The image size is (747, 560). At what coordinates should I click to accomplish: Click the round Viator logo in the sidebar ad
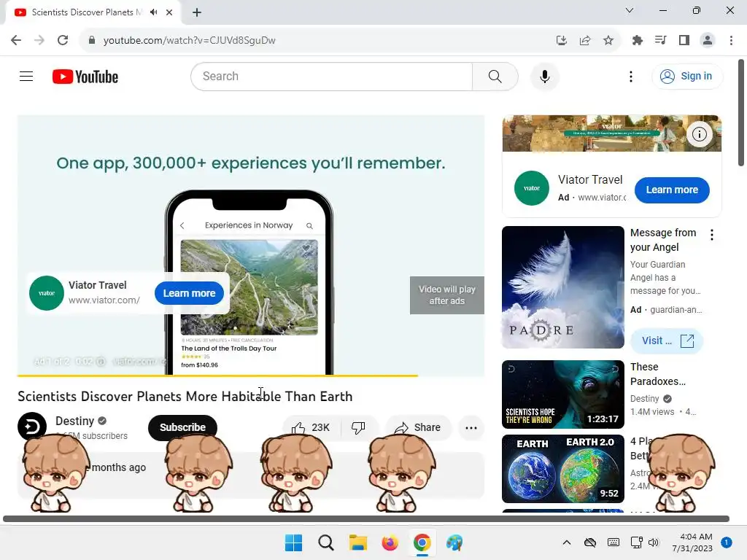(532, 188)
